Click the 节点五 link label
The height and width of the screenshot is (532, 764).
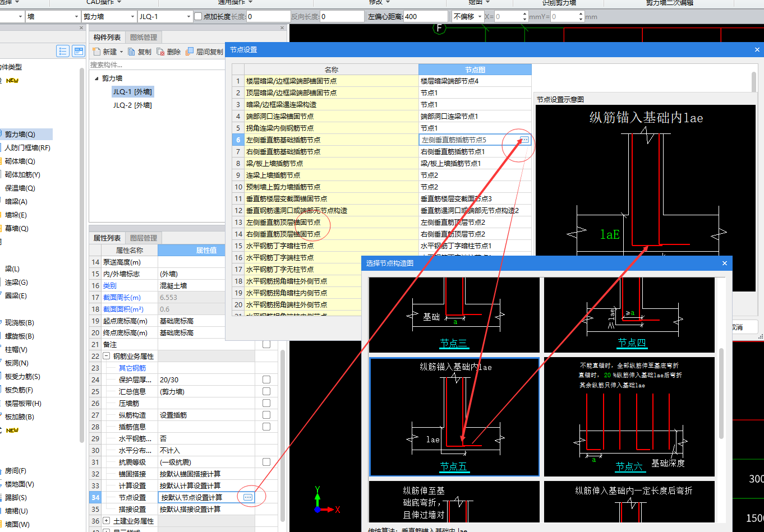(453, 466)
